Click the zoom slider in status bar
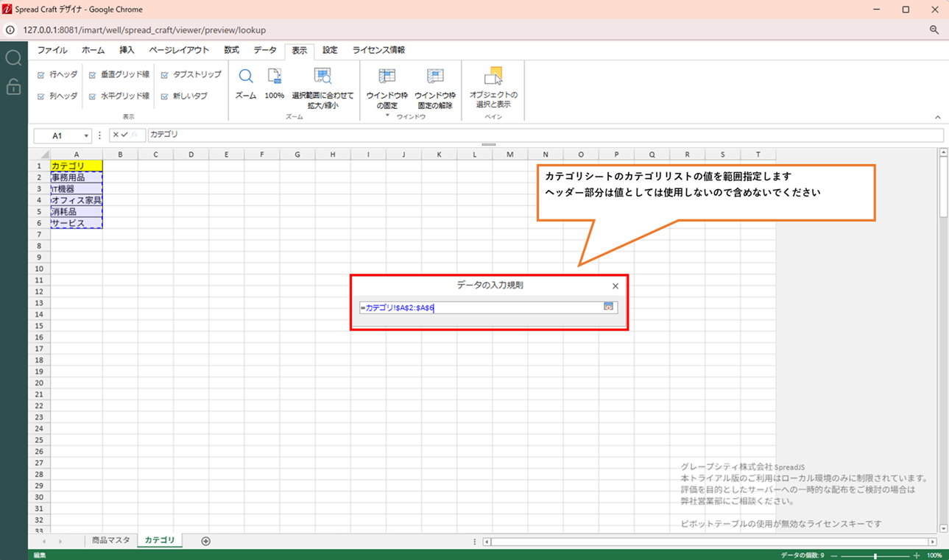This screenshot has width=949, height=560. click(875, 556)
